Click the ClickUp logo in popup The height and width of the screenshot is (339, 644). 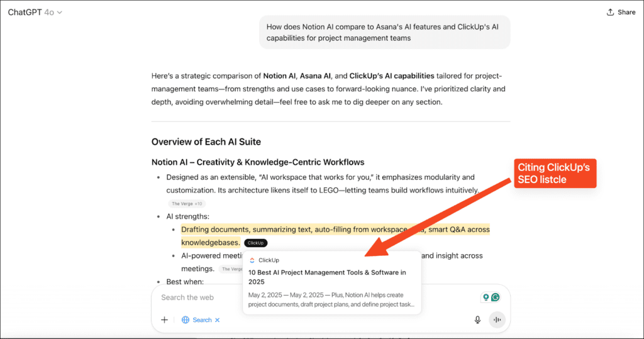(252, 260)
